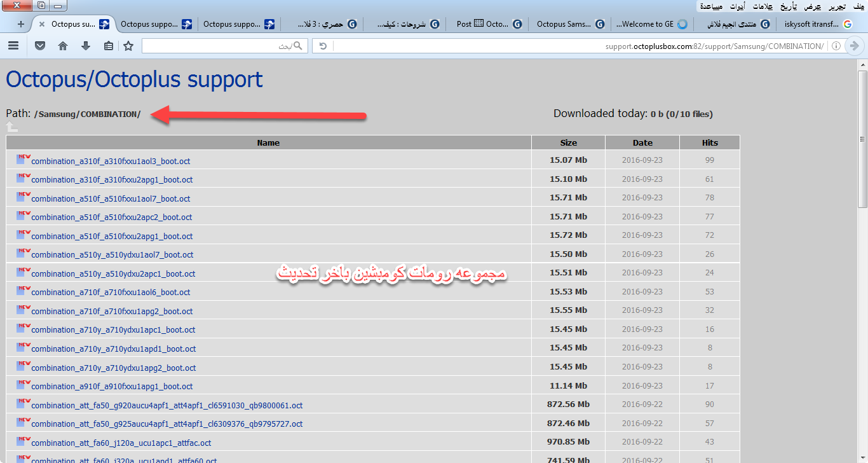Open combination_a510f_a510fxxu2apg1_boot.oct link

click(x=112, y=236)
